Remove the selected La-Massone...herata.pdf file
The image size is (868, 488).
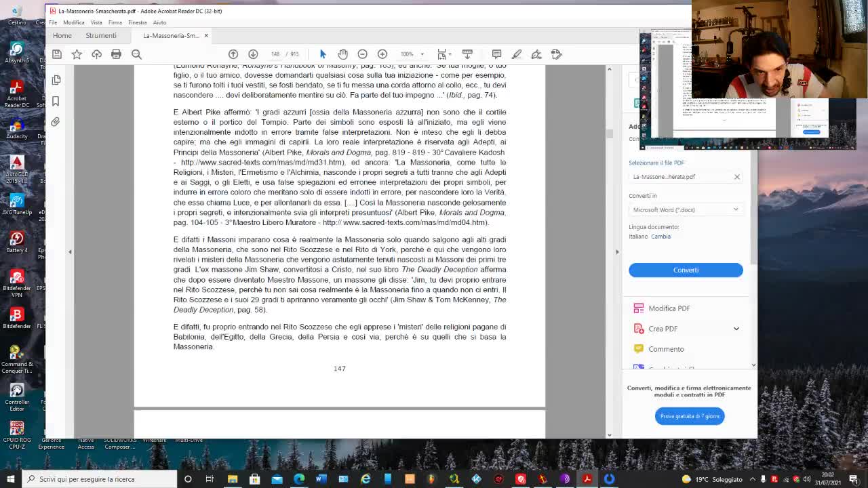pyautogui.click(x=737, y=177)
